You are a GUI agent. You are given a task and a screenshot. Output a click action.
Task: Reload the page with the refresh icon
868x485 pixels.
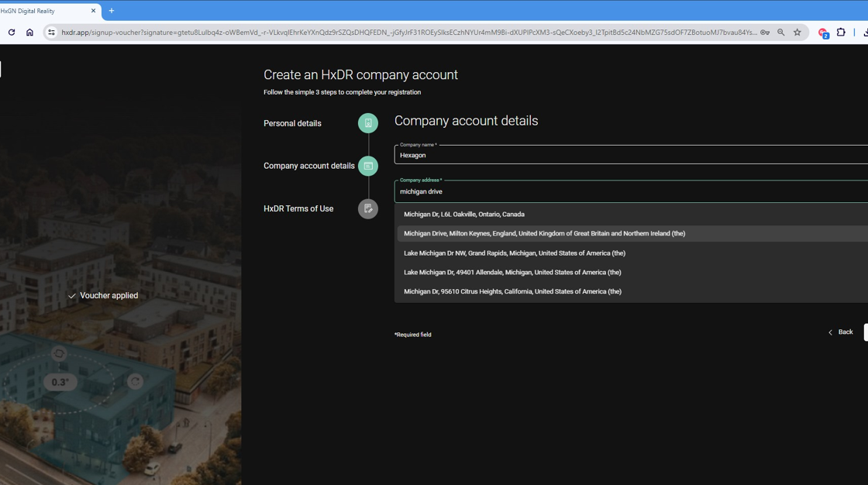[x=12, y=32]
